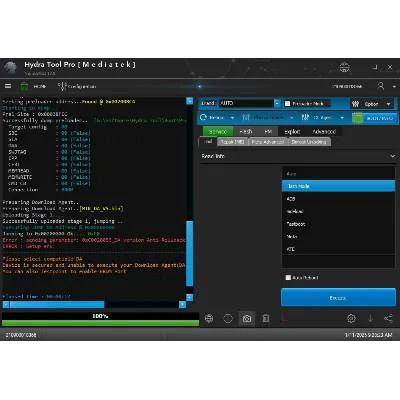Viewport: 400px width, 400px height.
Task: Select ADB in the mode list
Action: click(338, 199)
